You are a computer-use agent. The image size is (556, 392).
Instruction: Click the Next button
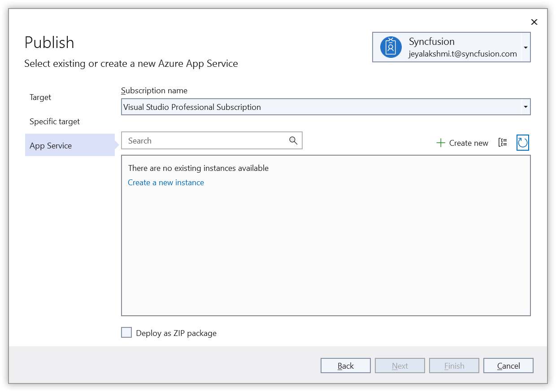[400, 365]
